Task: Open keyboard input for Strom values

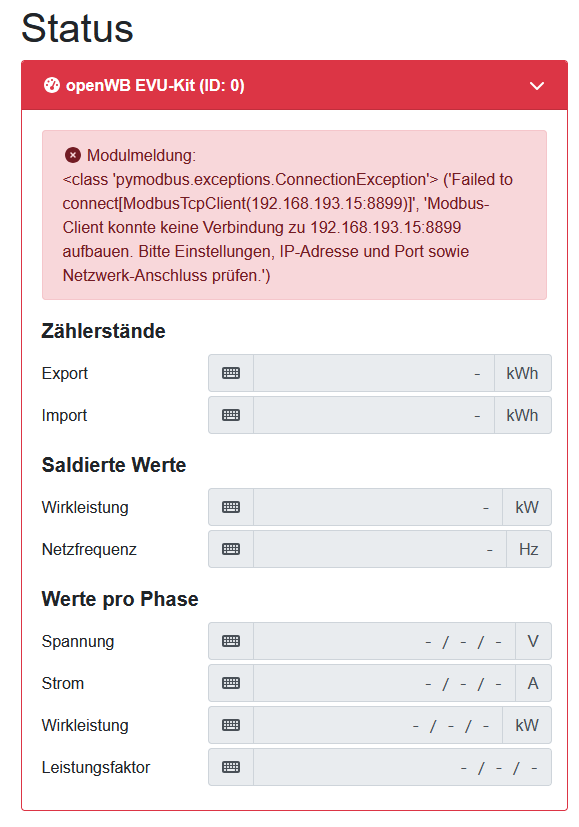Action: [x=231, y=683]
